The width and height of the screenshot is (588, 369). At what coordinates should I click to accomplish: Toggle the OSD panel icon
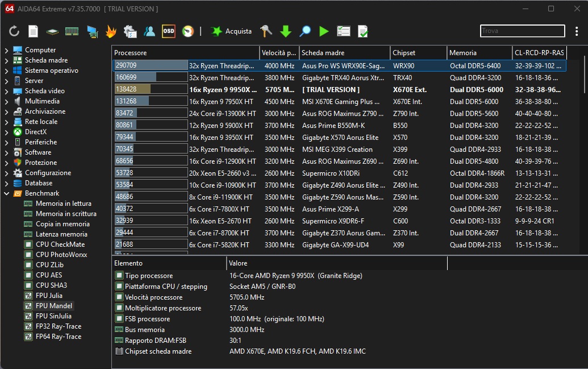pos(168,31)
